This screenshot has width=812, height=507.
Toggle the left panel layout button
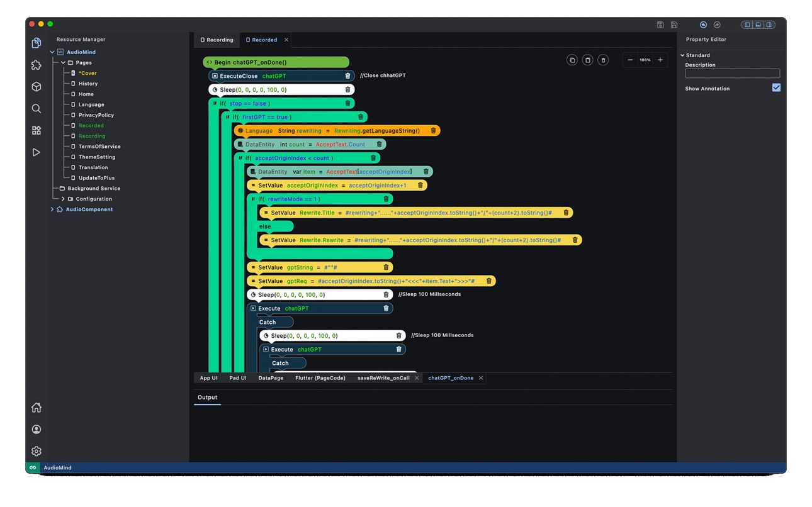pyautogui.click(x=747, y=25)
